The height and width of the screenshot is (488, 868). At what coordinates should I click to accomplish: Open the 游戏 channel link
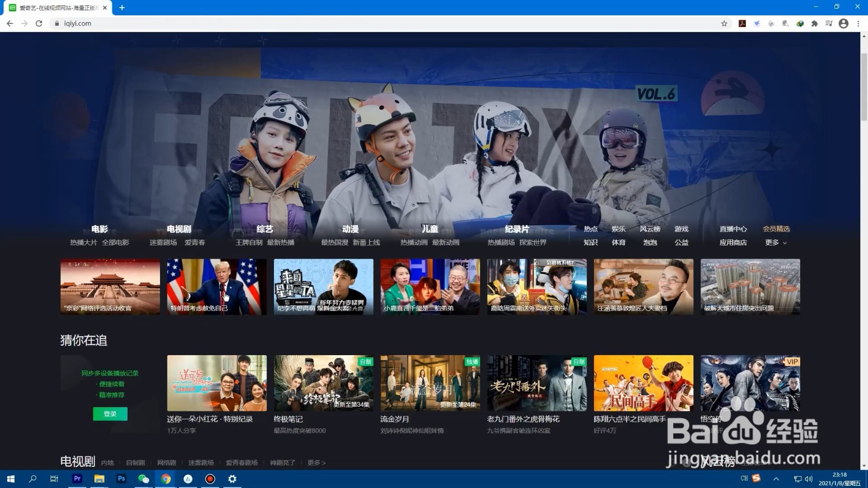pos(681,229)
